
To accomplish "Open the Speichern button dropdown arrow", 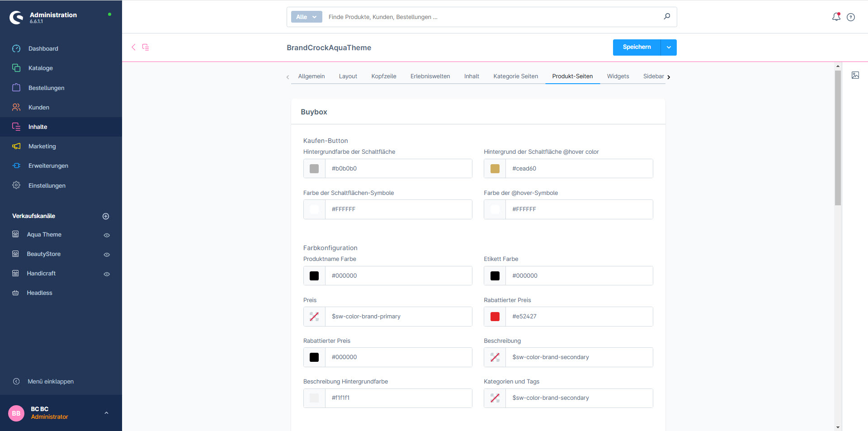I will point(669,47).
